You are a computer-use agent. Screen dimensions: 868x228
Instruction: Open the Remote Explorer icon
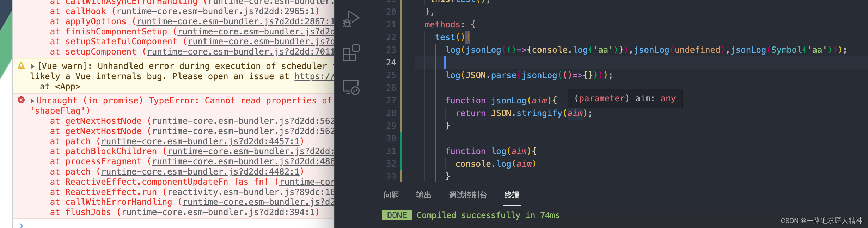(351, 87)
